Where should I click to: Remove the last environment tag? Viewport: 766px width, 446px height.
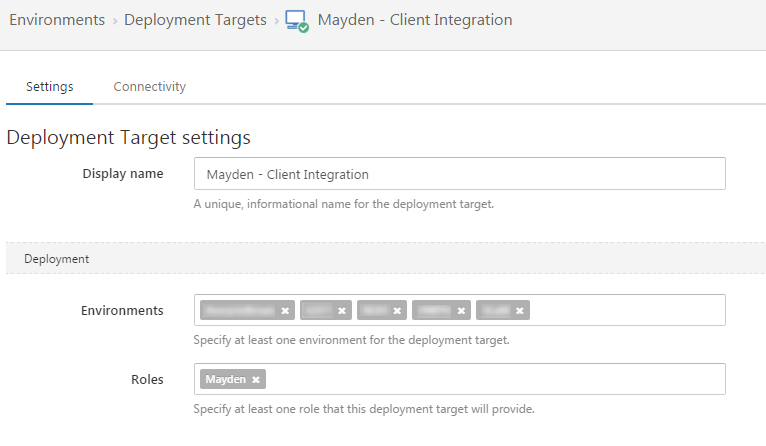[520, 311]
